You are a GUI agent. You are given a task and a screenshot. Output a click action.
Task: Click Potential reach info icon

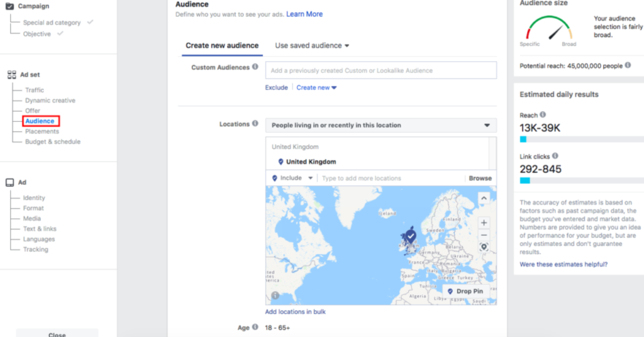pos(628,65)
